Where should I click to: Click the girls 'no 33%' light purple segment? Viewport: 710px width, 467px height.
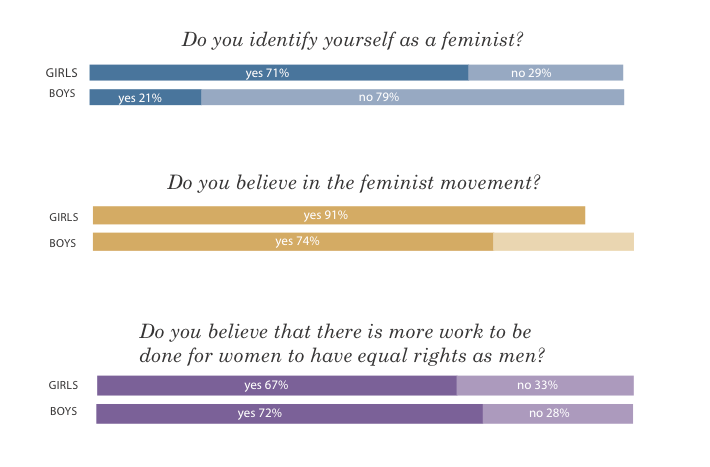(x=545, y=385)
